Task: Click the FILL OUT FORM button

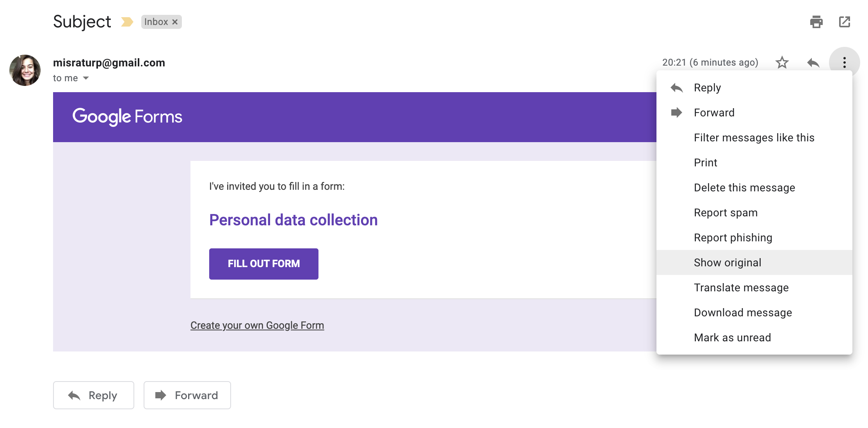Action: 264,264
